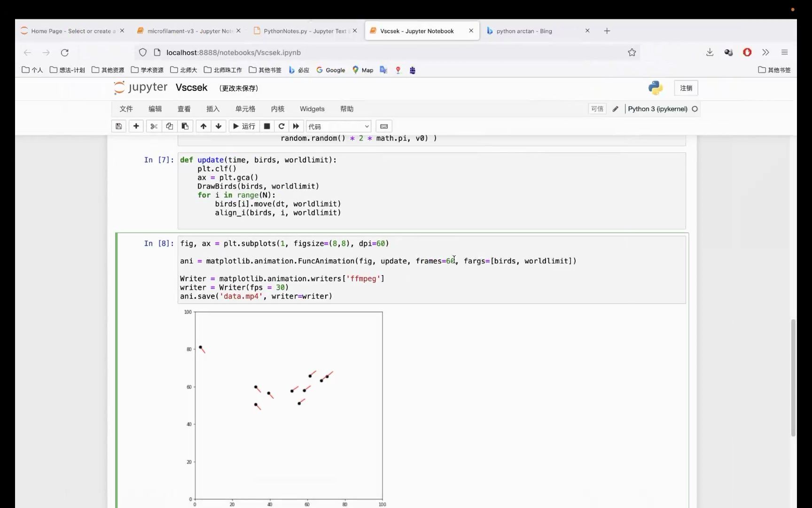Click the Jupyter logo to go home

pos(141,87)
